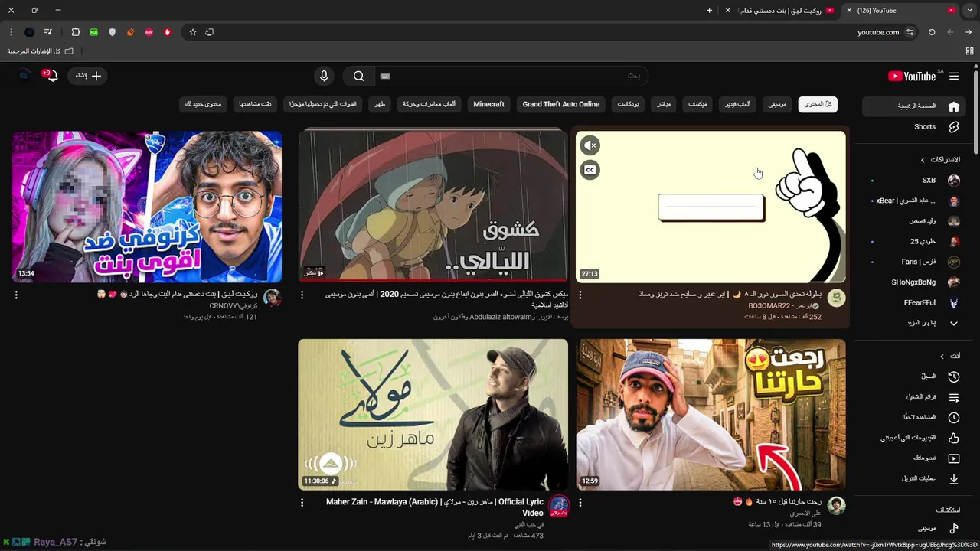Open options for رجعت حارتنا video
This screenshot has width=980, height=551.
pos(580,503)
